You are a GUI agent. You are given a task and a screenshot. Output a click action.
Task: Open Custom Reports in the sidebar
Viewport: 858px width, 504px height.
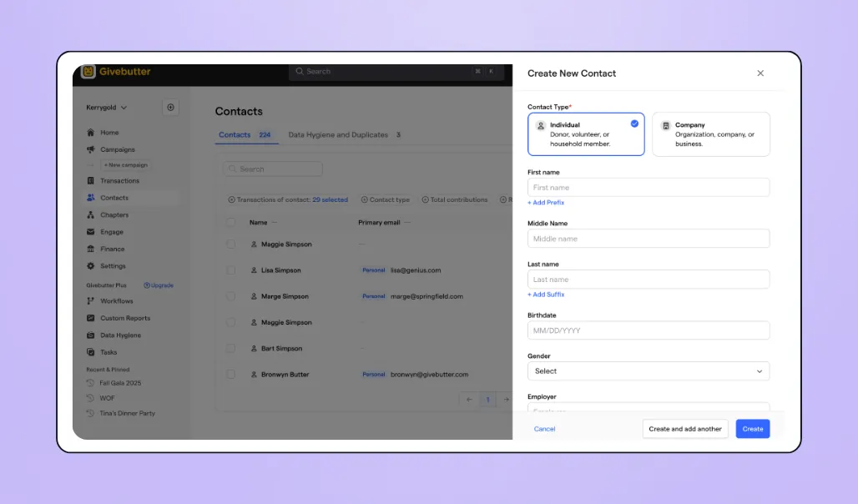pyautogui.click(x=124, y=318)
